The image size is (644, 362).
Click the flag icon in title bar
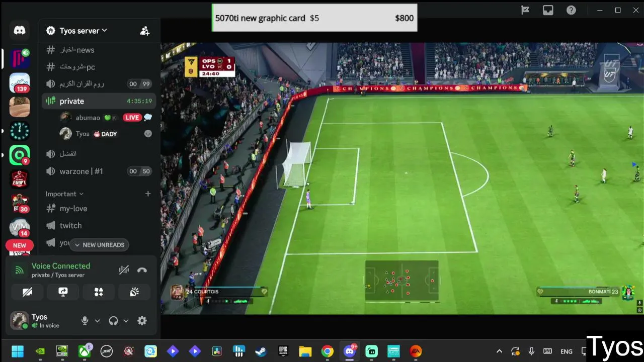click(525, 10)
